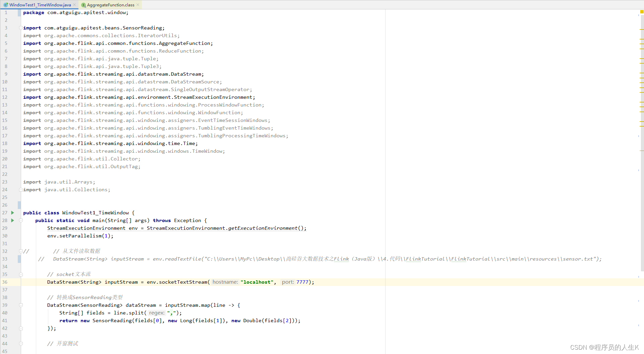
Task: Click the return keyword on line 41
Action: pyautogui.click(x=68, y=321)
